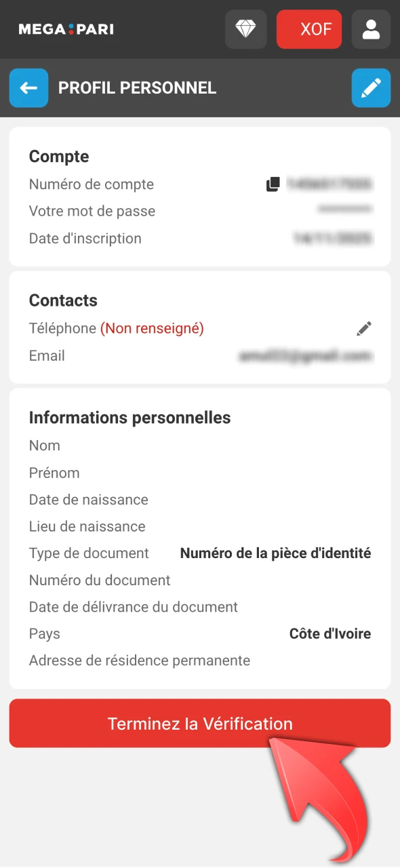Click the Côte d'Ivoire country value
The width and height of the screenshot is (400, 868).
(x=330, y=633)
